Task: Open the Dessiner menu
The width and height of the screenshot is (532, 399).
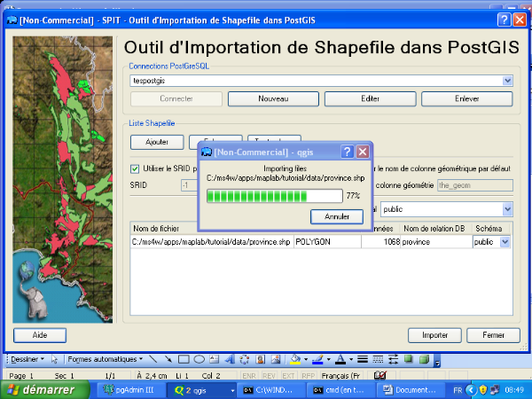Action: [25, 359]
